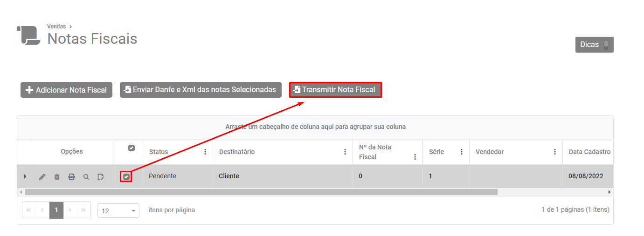Open Série column three-dot menu

click(x=462, y=152)
